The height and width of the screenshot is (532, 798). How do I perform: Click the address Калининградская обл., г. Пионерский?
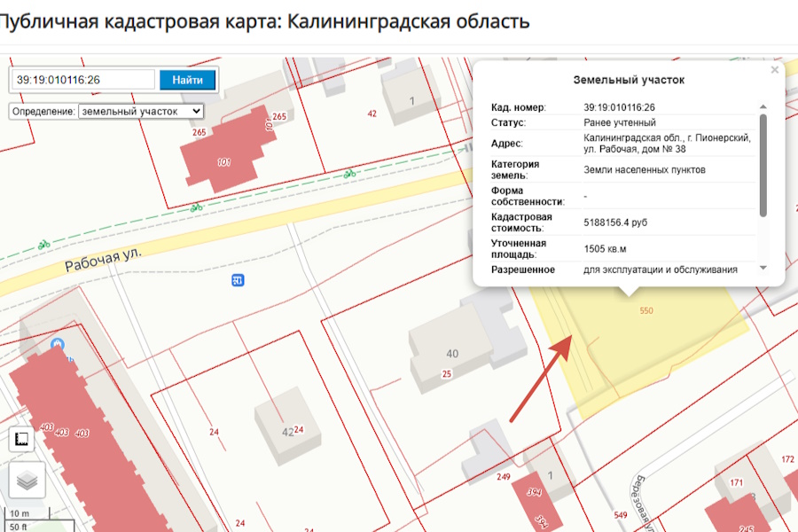pos(665,137)
